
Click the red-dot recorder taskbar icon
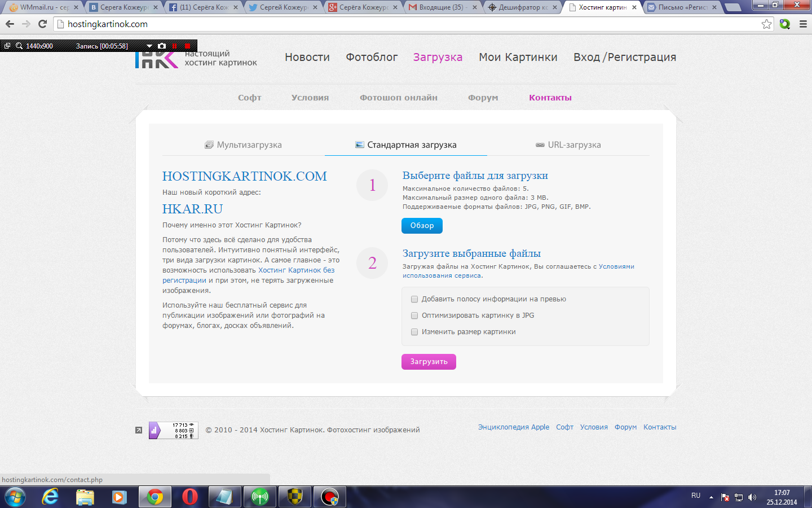point(330,497)
